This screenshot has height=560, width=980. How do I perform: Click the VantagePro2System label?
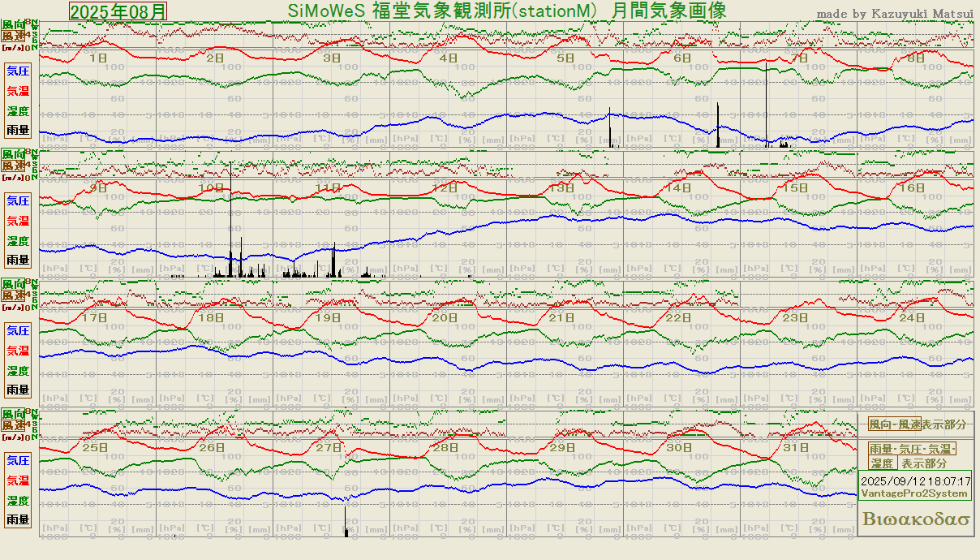[x=914, y=493]
